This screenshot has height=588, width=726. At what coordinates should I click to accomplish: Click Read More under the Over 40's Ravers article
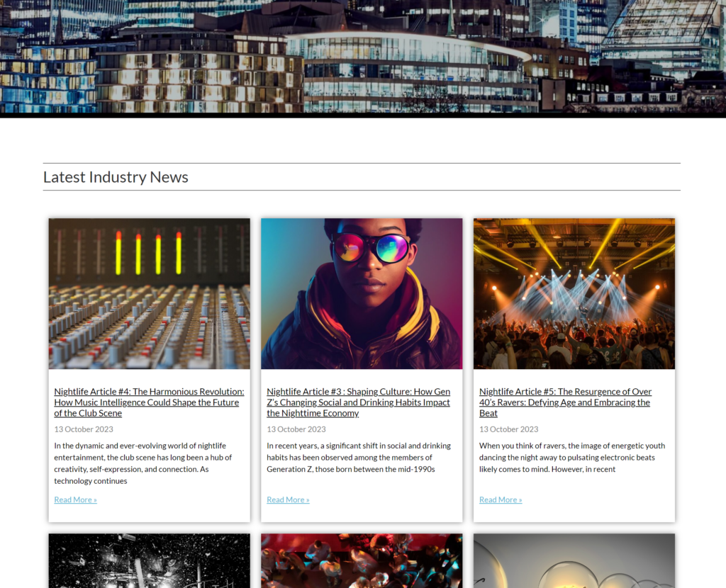click(501, 499)
